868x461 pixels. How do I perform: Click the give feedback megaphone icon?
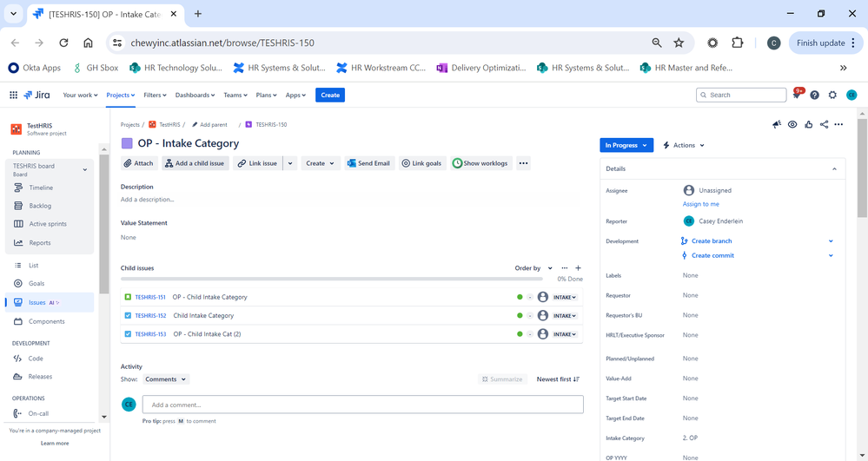click(777, 124)
